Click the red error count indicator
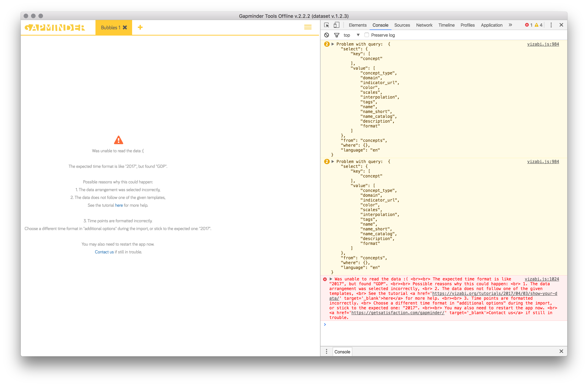 click(x=529, y=25)
